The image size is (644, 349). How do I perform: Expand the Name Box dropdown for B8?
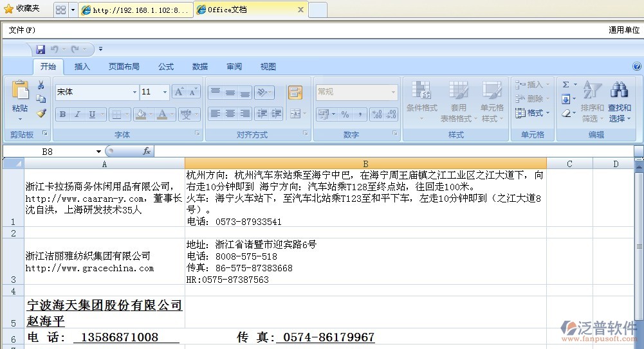point(98,152)
